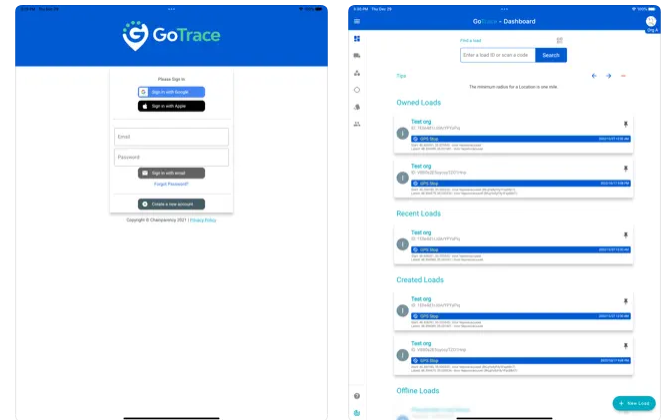The image size is (665, 420).
Task: Click the minimum radius tip text
Action: click(513, 87)
